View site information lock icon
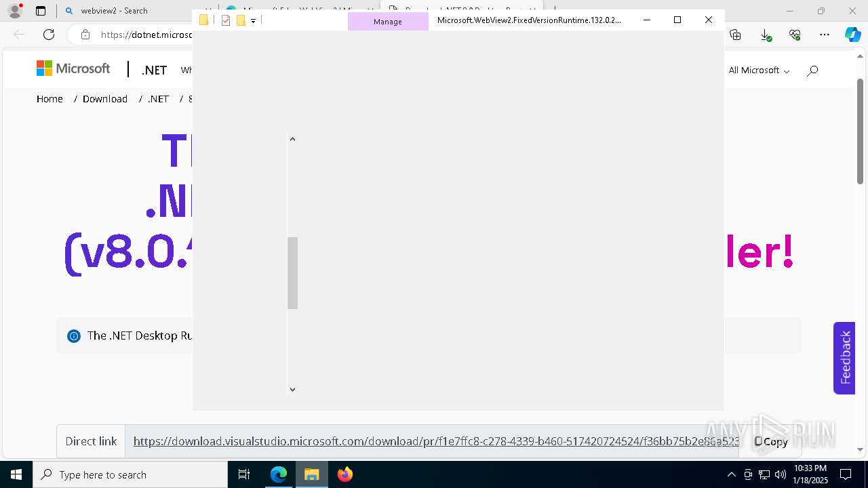Viewport: 868px width, 488px height. click(x=85, y=35)
